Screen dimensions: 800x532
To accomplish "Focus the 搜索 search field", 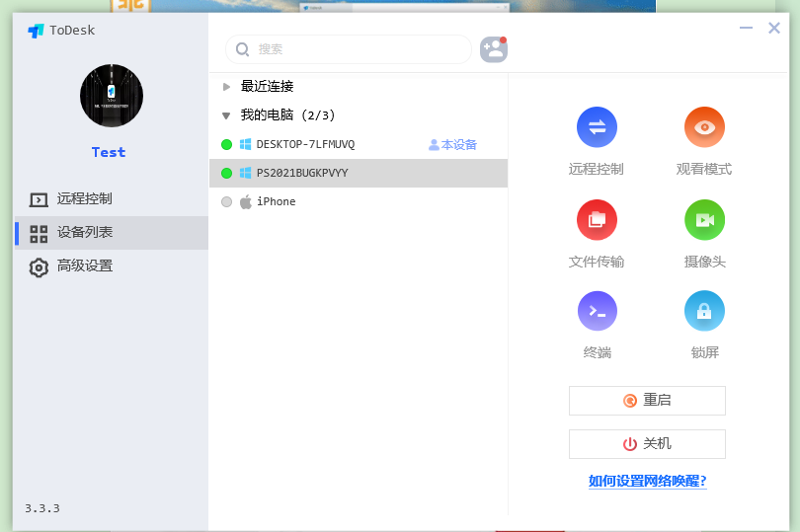I will (349, 49).
